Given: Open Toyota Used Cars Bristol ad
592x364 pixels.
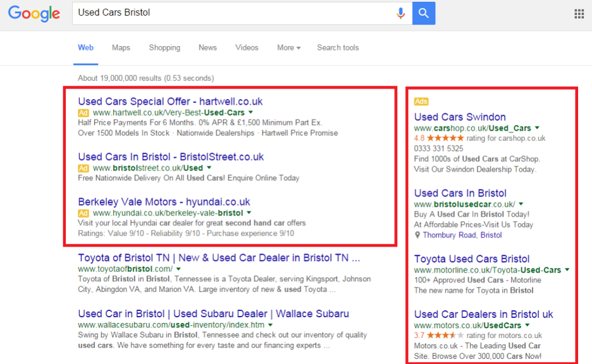Looking at the screenshot, I should 472,258.
